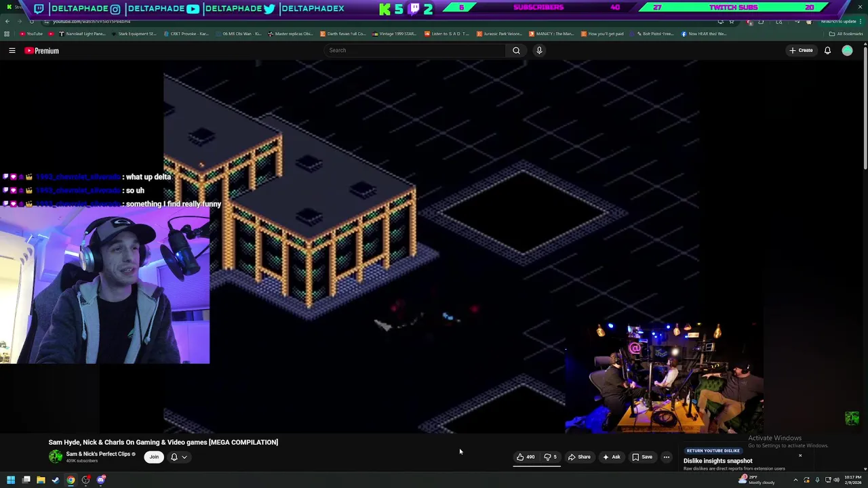The width and height of the screenshot is (868, 488).
Task: Open the 06 MR Obi Wan bookmark
Action: point(239,34)
